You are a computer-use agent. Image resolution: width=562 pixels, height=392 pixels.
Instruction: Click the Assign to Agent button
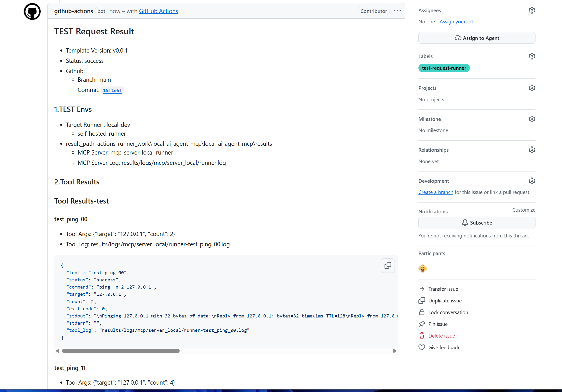pyautogui.click(x=476, y=38)
